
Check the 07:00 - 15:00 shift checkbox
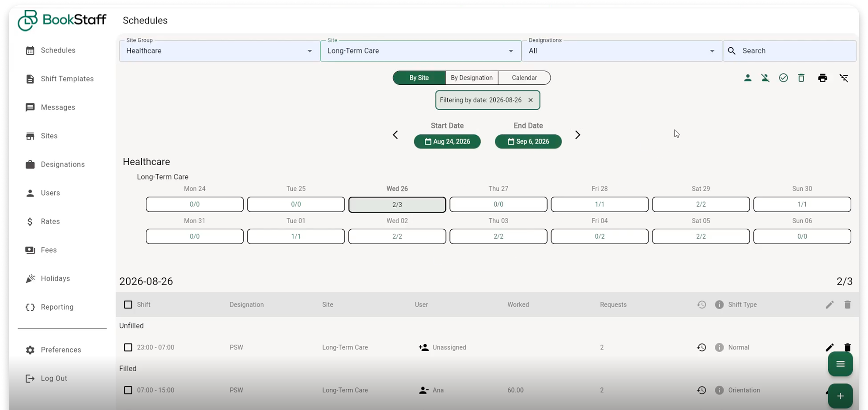(x=128, y=390)
